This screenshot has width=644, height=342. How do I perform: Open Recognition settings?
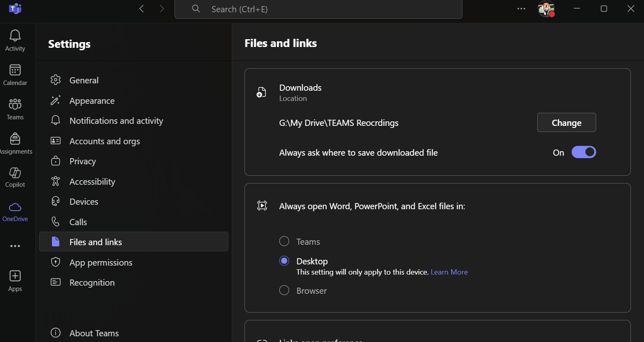tap(134, 282)
